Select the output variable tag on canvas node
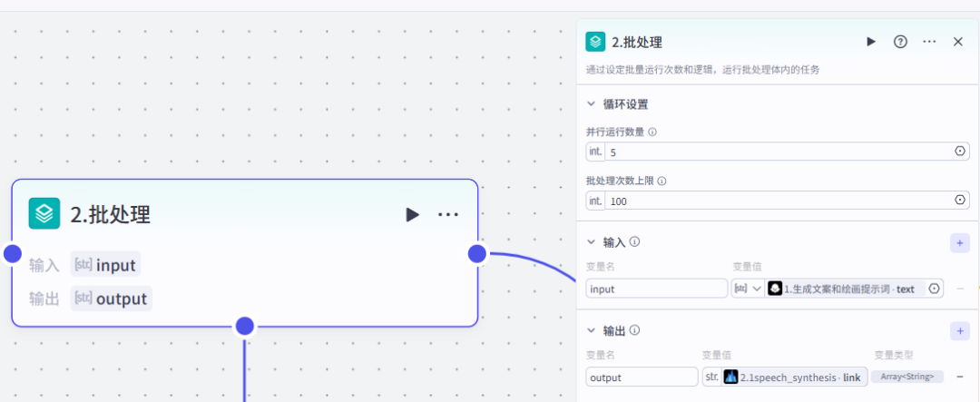Image resolution: width=980 pixels, height=402 pixels. pyautogui.click(x=112, y=299)
